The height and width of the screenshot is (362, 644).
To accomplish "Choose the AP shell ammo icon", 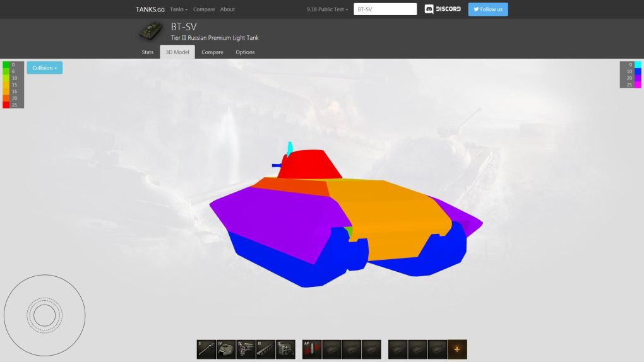I will [x=313, y=349].
